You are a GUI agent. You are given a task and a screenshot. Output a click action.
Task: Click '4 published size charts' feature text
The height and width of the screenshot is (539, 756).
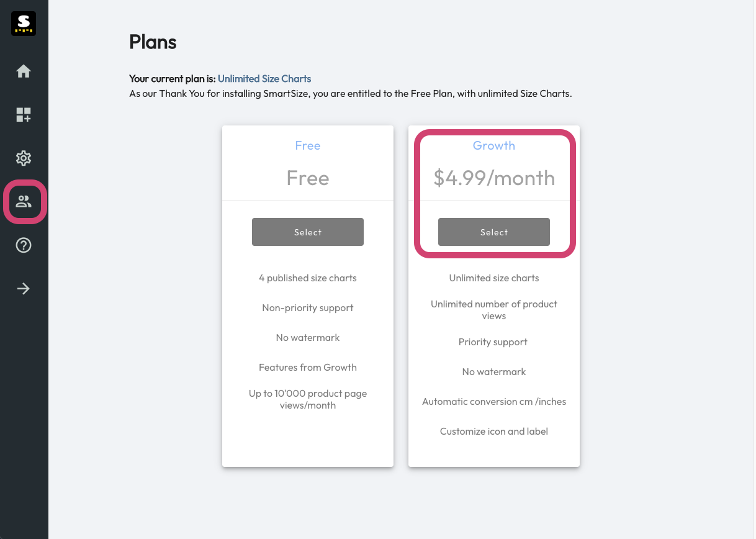(x=308, y=278)
